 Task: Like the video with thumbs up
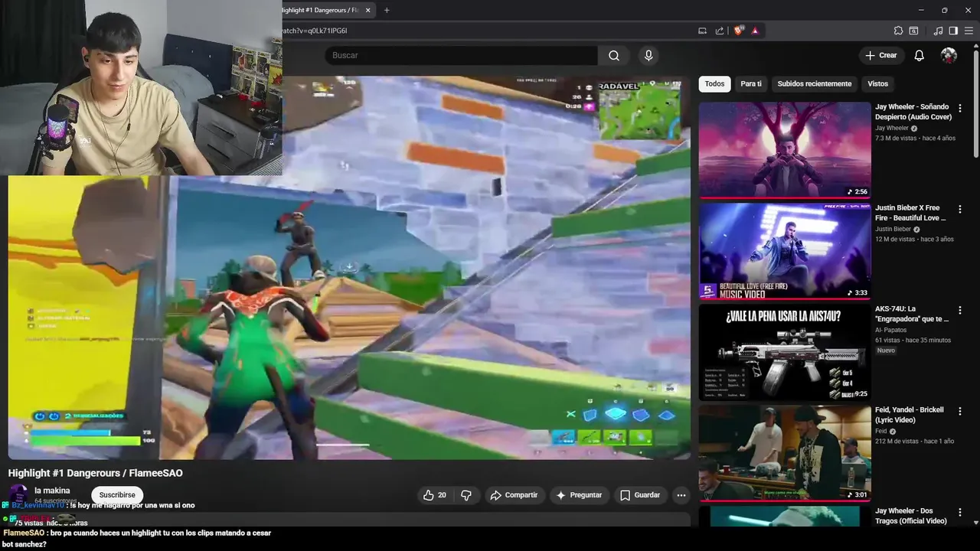434,495
